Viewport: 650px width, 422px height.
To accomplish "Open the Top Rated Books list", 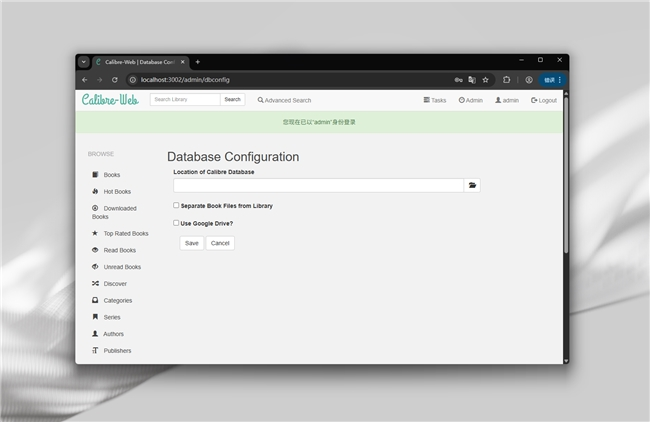I will click(125, 233).
